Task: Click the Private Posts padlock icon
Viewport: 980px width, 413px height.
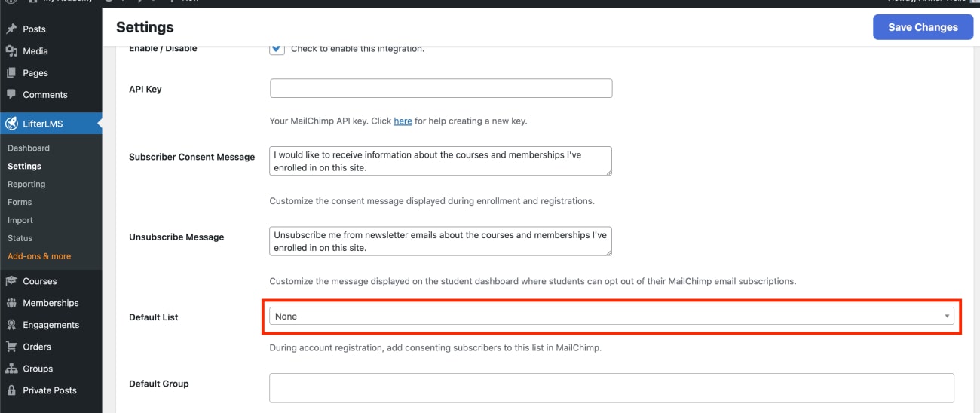Action: tap(11, 390)
